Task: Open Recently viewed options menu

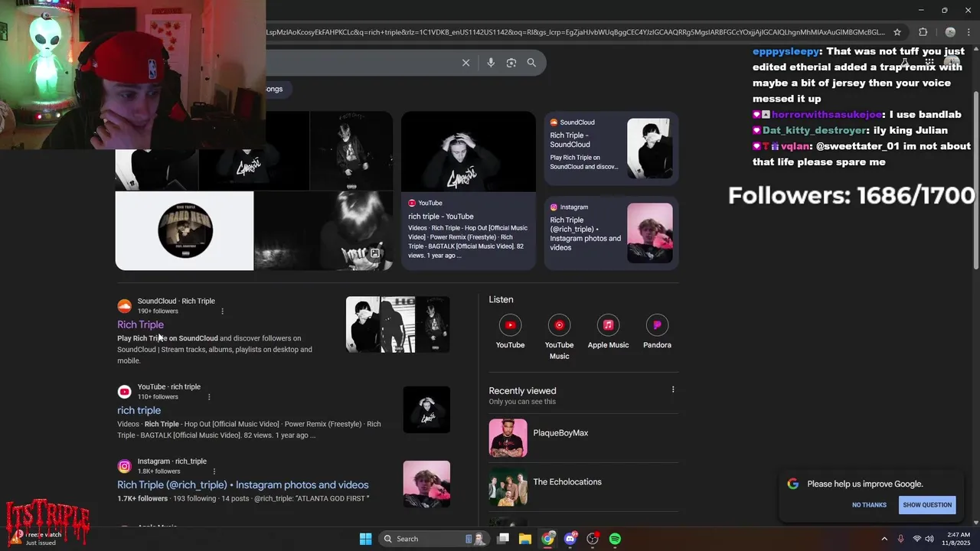Action: pos(673,390)
